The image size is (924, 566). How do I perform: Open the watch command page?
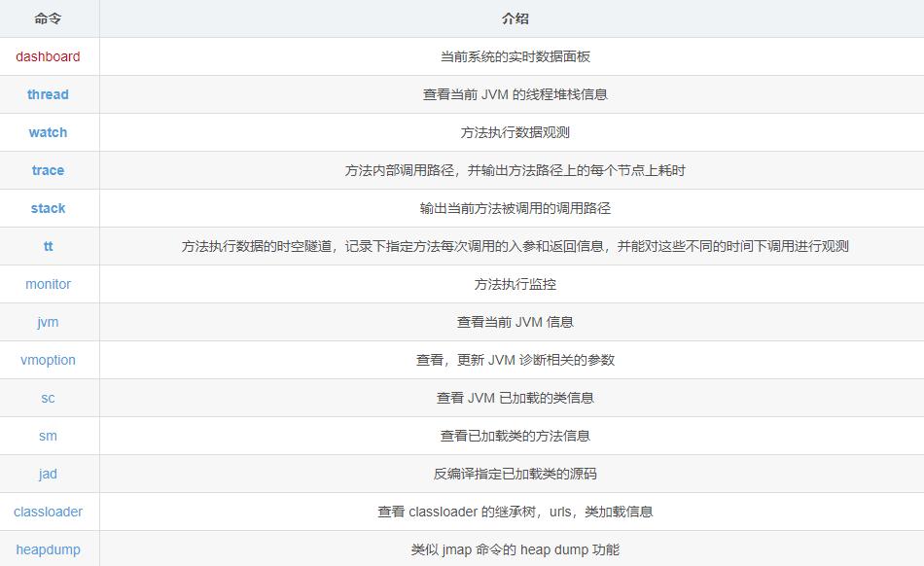[x=48, y=132]
